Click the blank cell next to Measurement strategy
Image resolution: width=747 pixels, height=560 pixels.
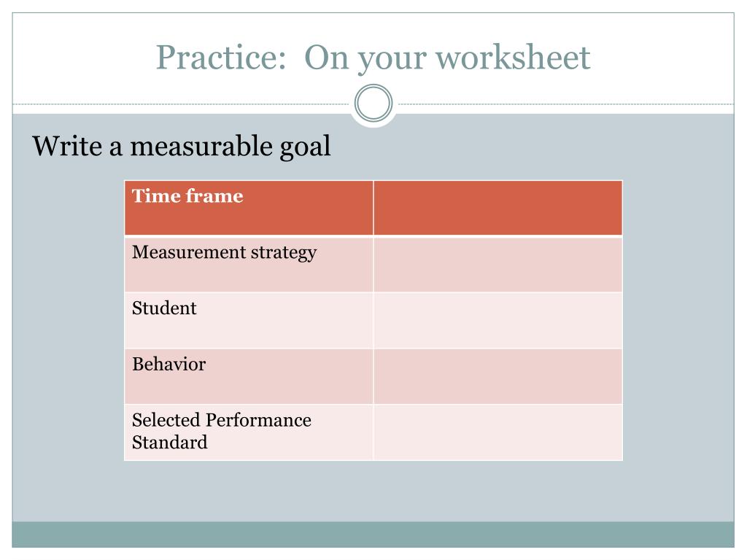click(498, 264)
